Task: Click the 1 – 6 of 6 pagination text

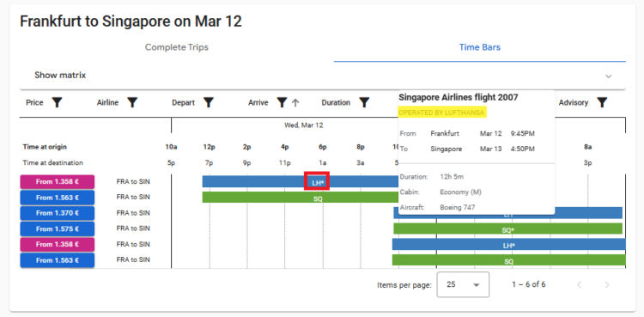Action: point(529,284)
